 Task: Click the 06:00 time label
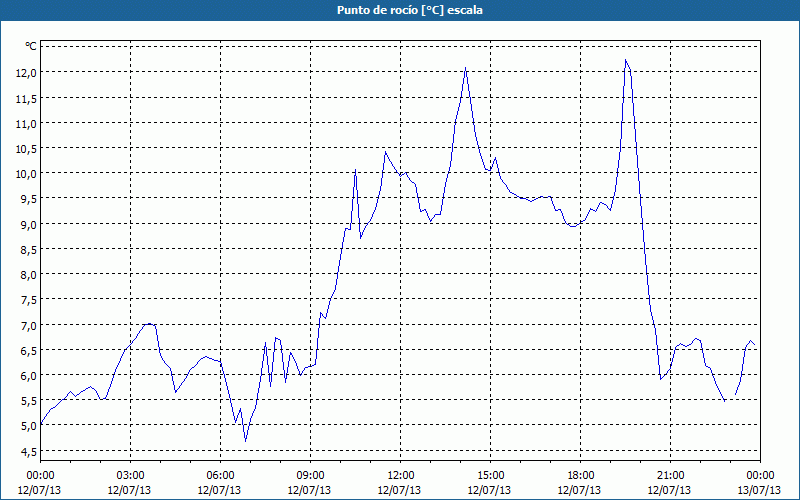[220, 476]
